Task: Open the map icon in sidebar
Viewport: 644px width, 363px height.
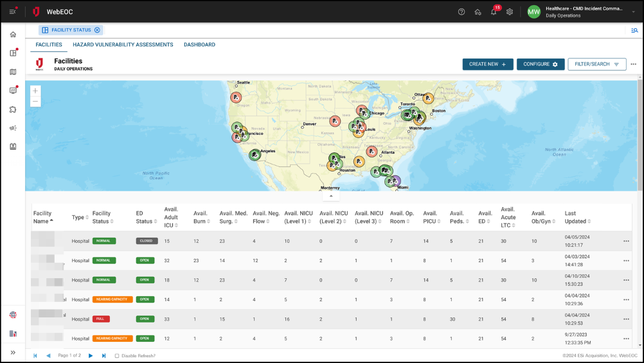Action: pos(13,72)
